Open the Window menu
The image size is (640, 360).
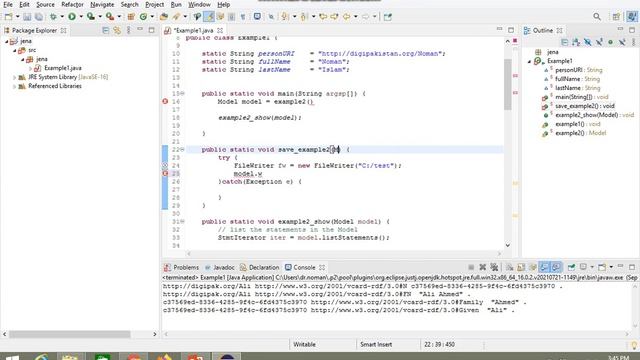(x=199, y=4)
